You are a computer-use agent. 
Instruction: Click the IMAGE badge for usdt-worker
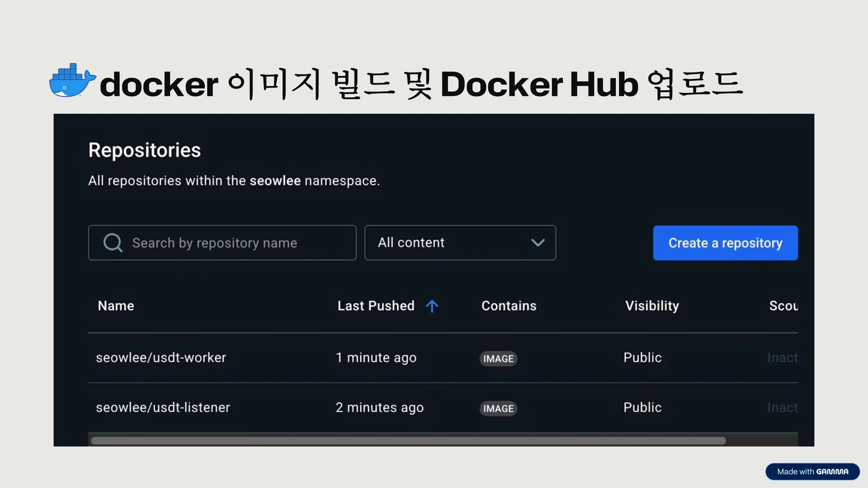point(498,359)
